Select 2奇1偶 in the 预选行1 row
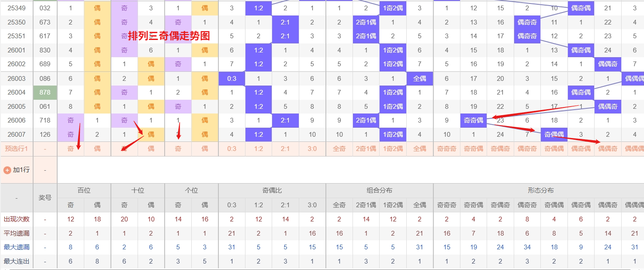Screen dimensions: 644x270 tap(366, 149)
